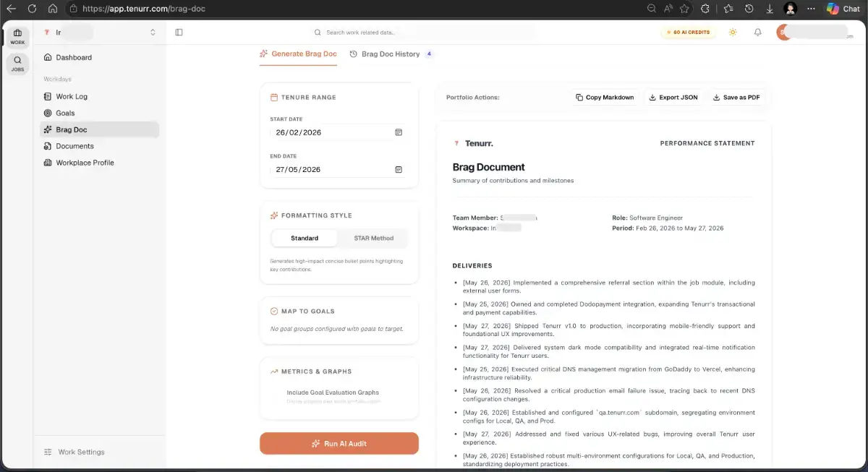Image resolution: width=868 pixels, height=472 pixels.
Task: Open Dashboard in the sidebar
Action: [98, 57]
